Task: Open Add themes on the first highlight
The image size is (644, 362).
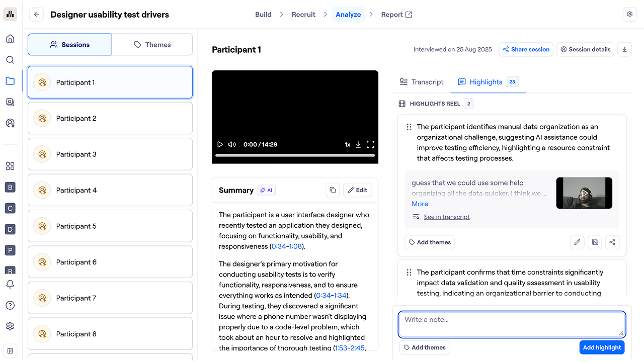Action: [x=429, y=242]
